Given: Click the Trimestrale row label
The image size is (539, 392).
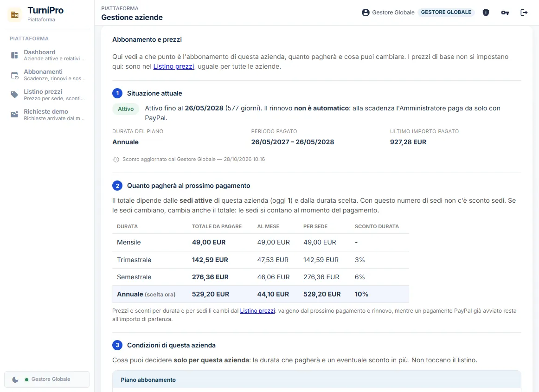Looking at the screenshot, I should click(134, 260).
